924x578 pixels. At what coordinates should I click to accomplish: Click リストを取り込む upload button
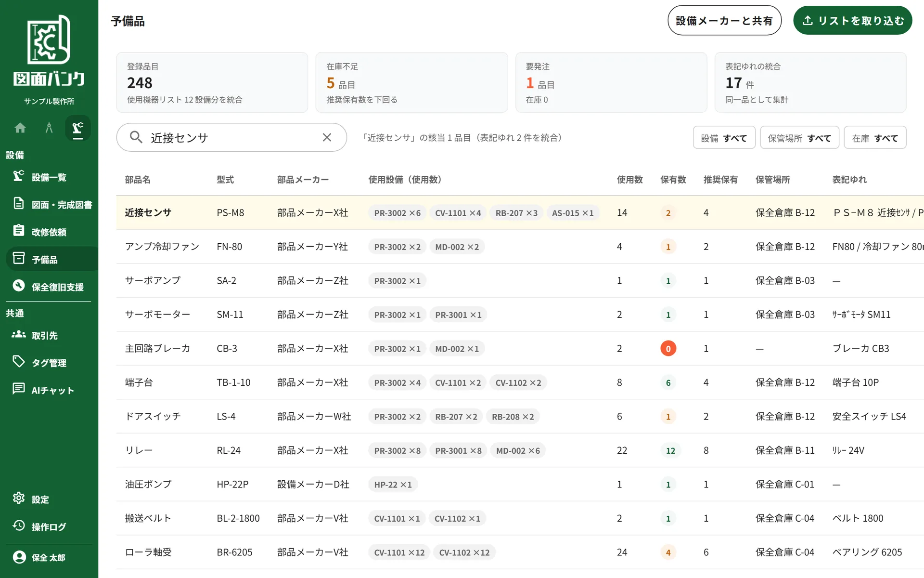click(x=853, y=21)
